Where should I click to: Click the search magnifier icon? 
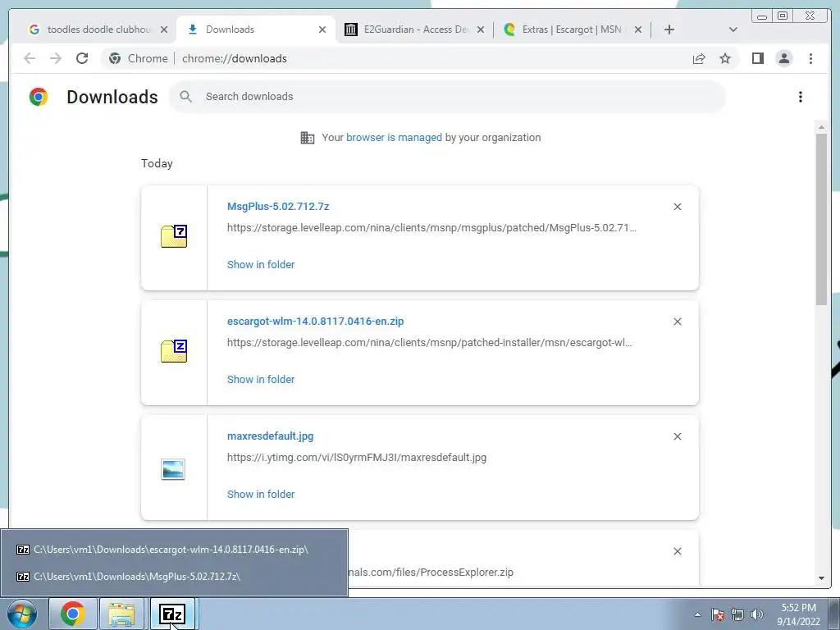(186, 97)
